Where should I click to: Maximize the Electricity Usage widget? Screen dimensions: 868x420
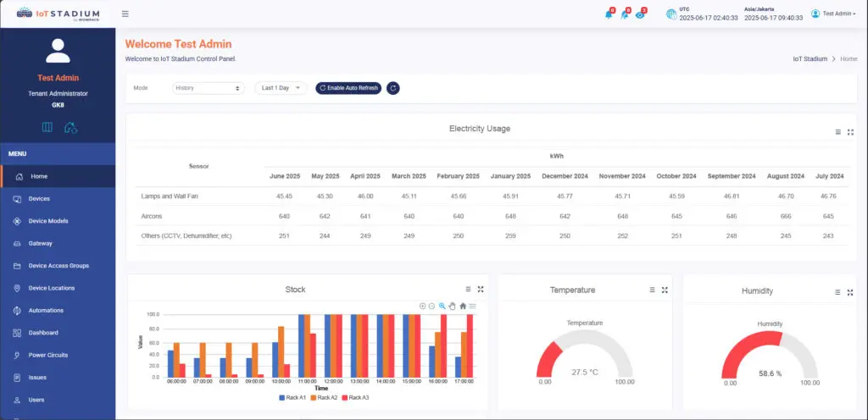(x=850, y=132)
